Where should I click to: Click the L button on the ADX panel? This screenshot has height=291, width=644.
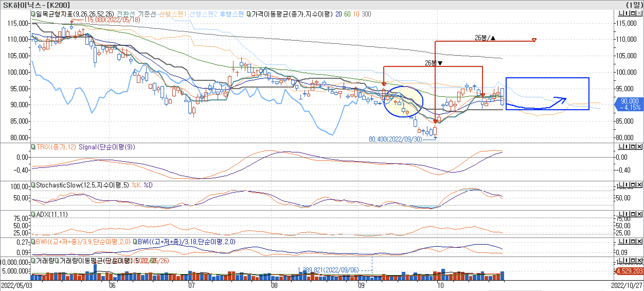(621, 214)
